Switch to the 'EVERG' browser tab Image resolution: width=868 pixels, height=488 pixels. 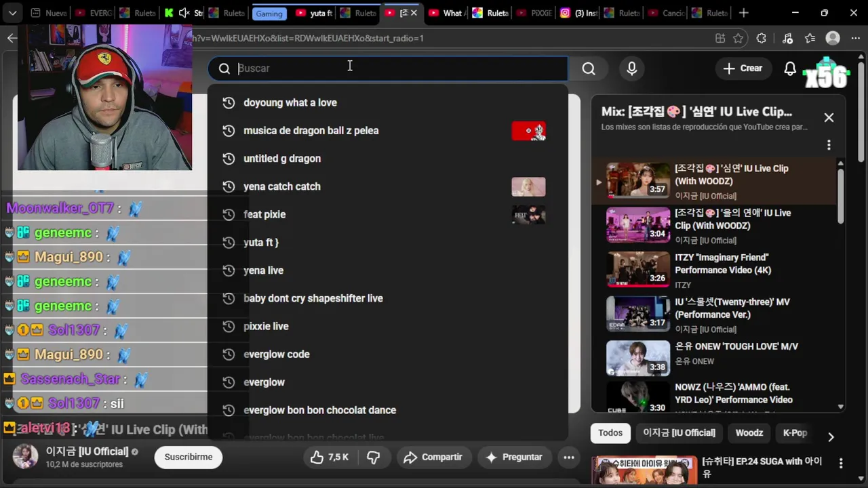[x=94, y=13]
